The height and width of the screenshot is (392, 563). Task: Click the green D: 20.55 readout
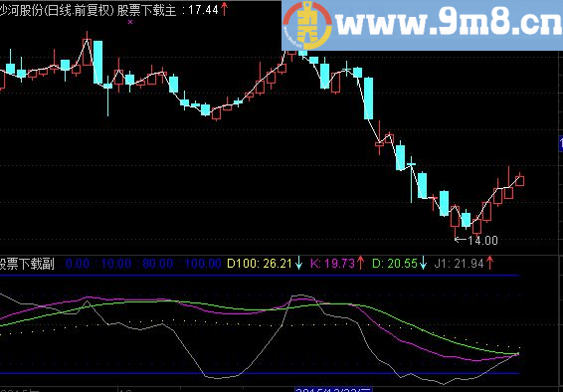(395, 265)
